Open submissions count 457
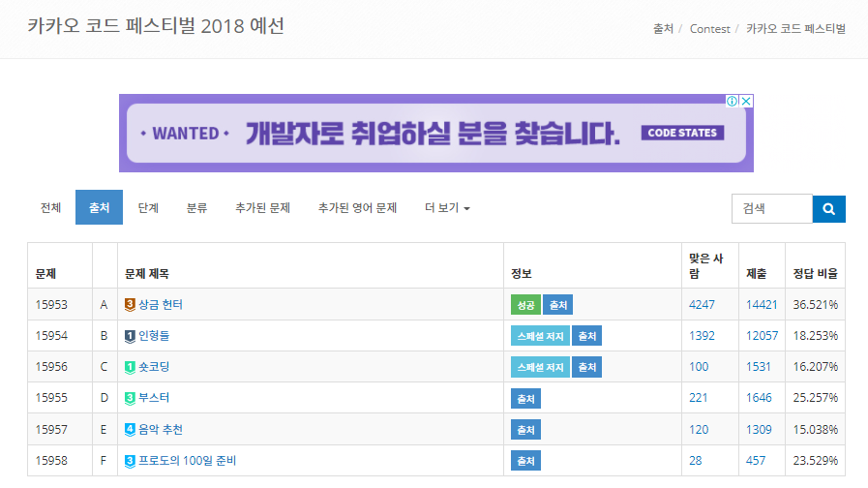 click(756, 460)
